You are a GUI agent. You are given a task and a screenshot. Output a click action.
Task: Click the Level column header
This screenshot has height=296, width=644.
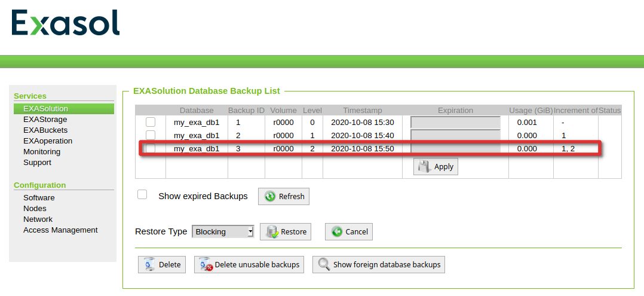[x=312, y=110]
